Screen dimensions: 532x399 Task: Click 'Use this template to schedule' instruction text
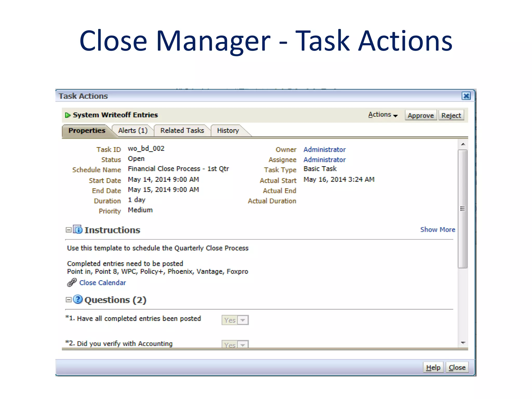tap(158, 248)
